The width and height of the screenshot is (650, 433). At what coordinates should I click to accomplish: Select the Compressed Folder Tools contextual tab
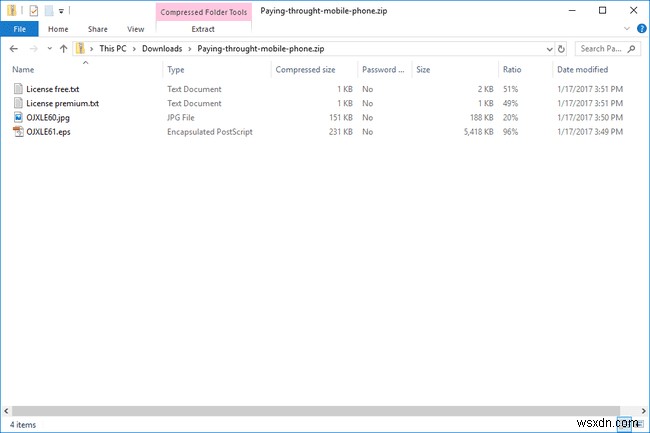(204, 12)
